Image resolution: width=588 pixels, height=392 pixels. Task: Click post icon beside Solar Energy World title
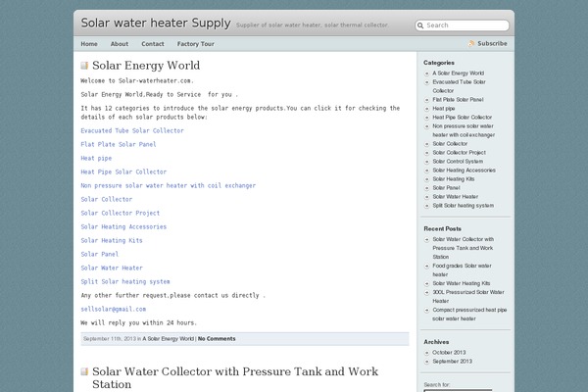click(84, 66)
